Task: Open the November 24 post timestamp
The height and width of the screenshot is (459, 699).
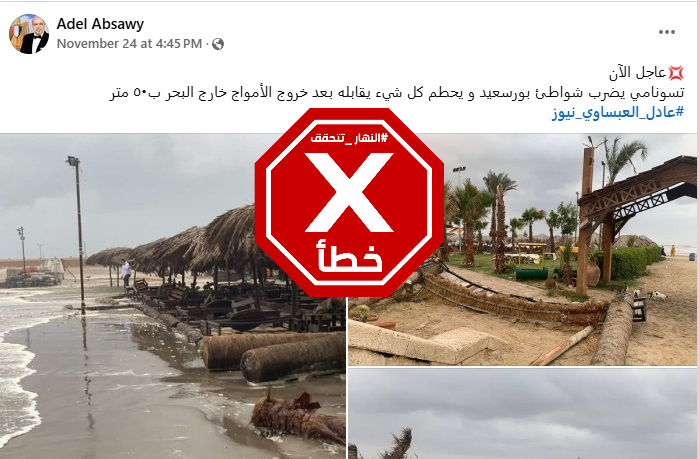Action: [x=129, y=44]
